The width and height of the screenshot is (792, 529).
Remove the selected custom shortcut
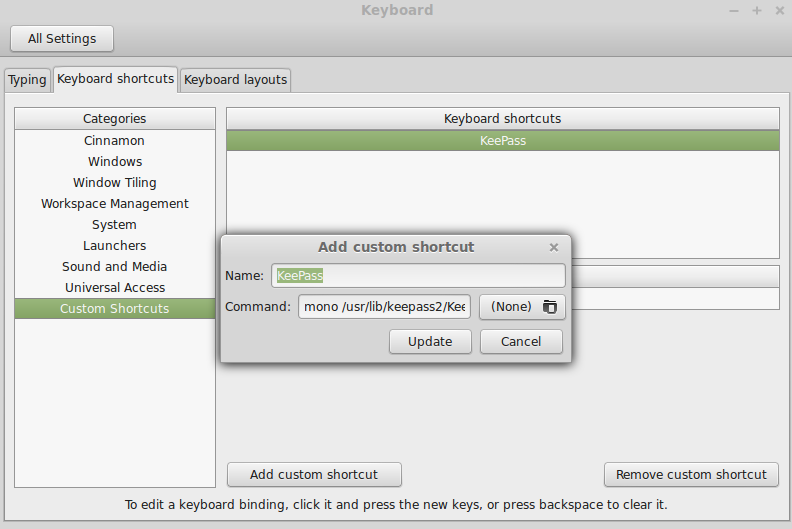coord(691,475)
